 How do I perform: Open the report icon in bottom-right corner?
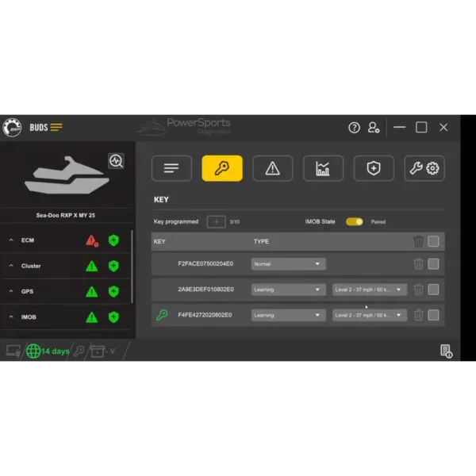tap(447, 351)
